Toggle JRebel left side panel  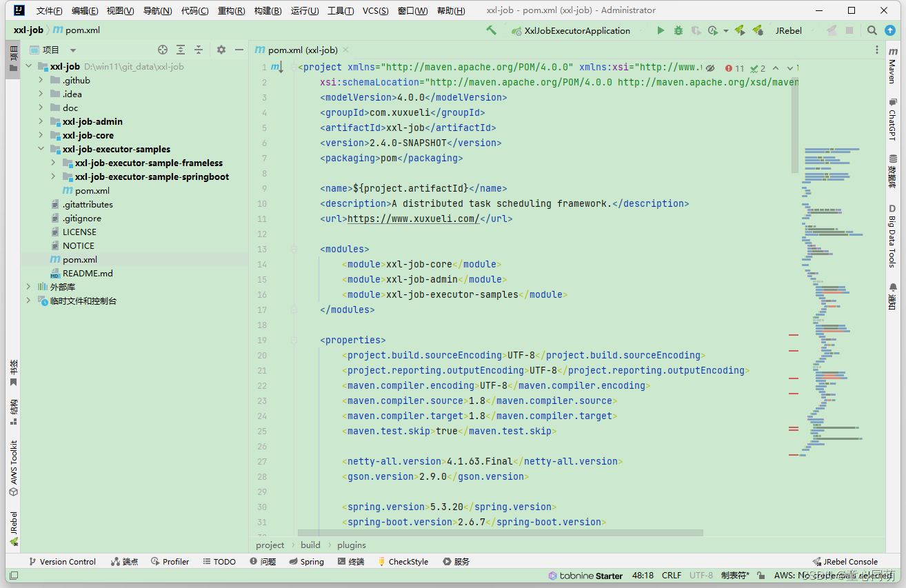tap(13, 529)
